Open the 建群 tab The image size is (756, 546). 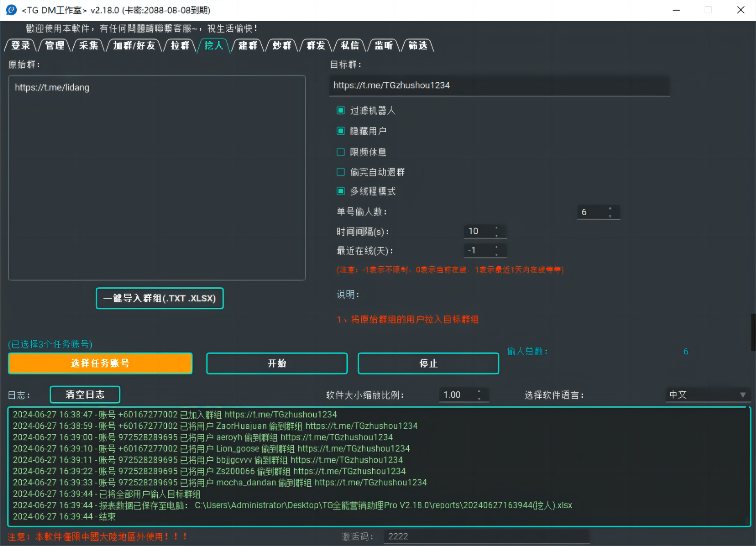point(248,45)
